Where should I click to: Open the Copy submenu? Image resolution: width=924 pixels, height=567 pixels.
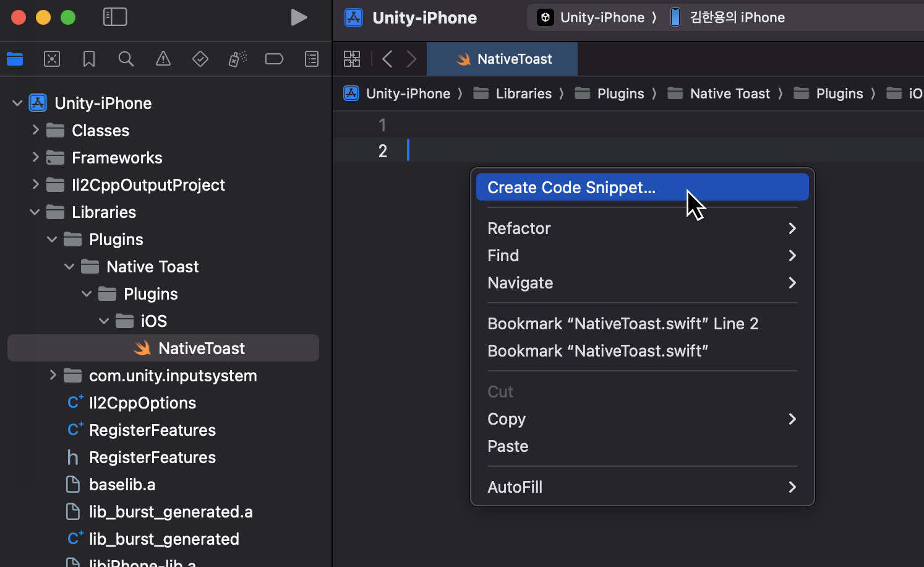[x=643, y=418]
